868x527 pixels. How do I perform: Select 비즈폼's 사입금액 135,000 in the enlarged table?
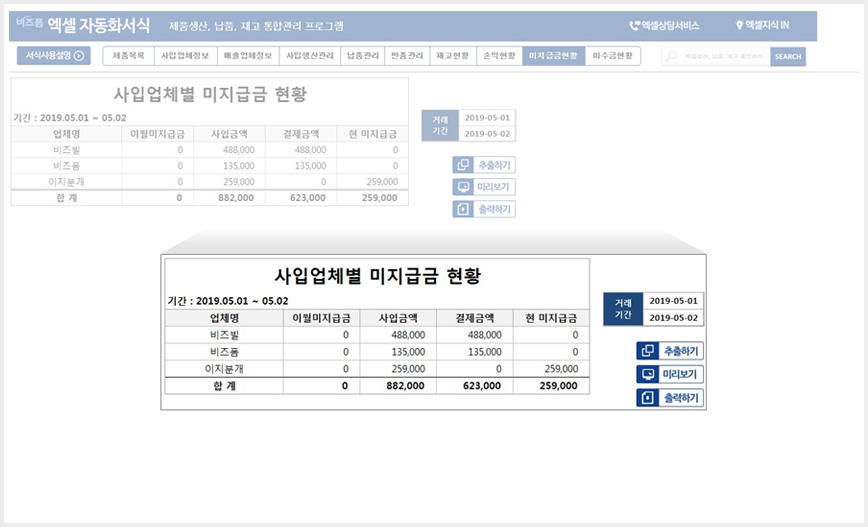(398, 352)
